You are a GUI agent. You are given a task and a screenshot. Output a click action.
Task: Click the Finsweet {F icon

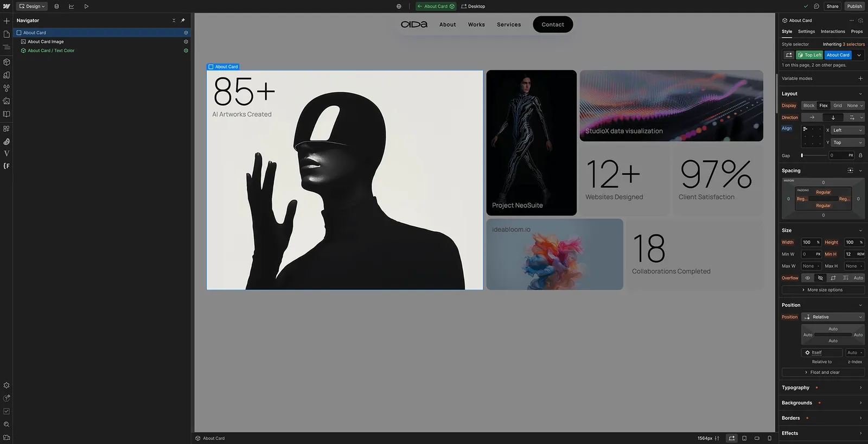coord(7,166)
